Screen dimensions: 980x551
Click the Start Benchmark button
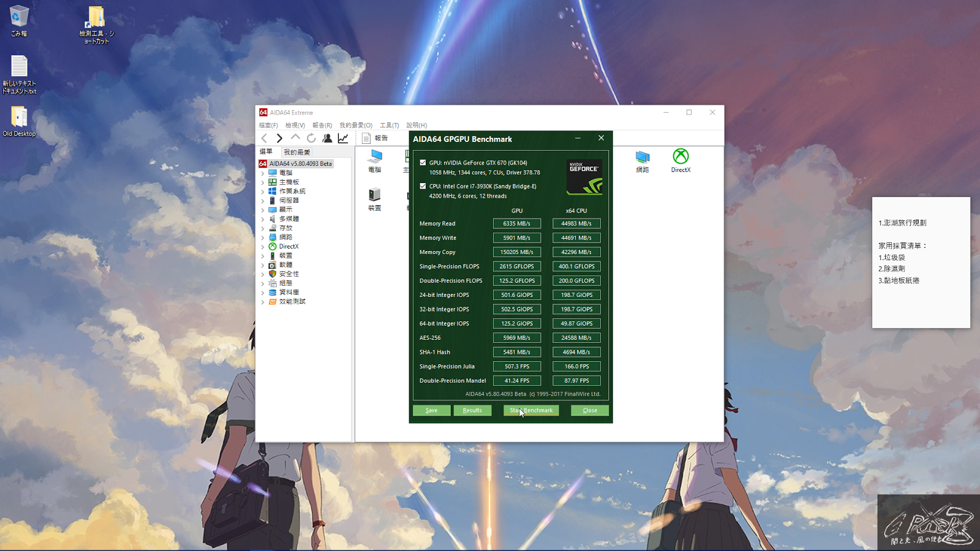pyautogui.click(x=531, y=410)
